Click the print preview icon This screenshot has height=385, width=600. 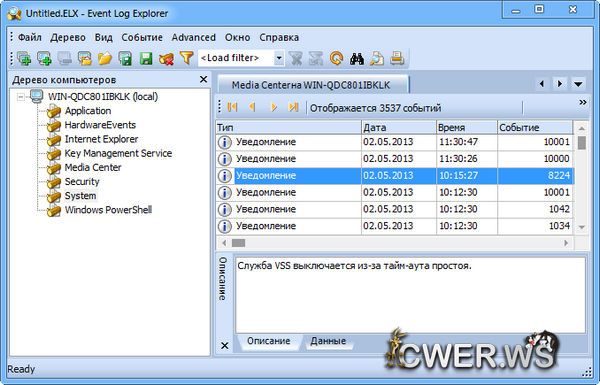(377, 59)
